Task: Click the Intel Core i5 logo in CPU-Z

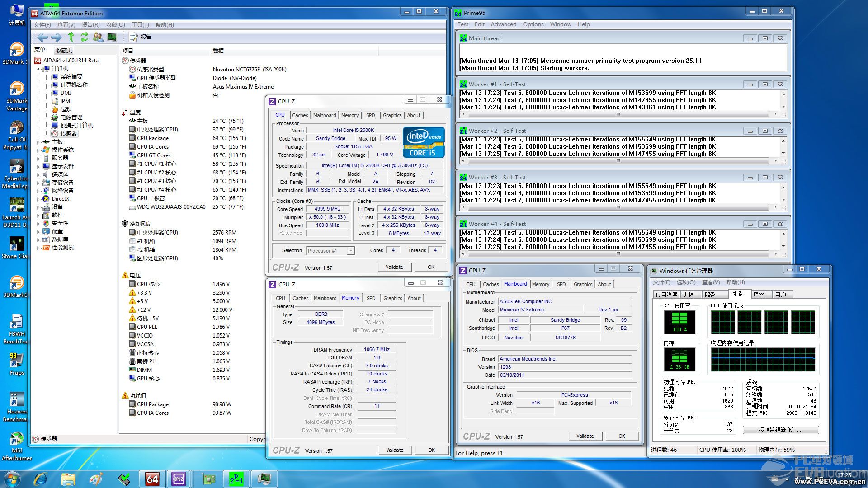Action: [424, 142]
